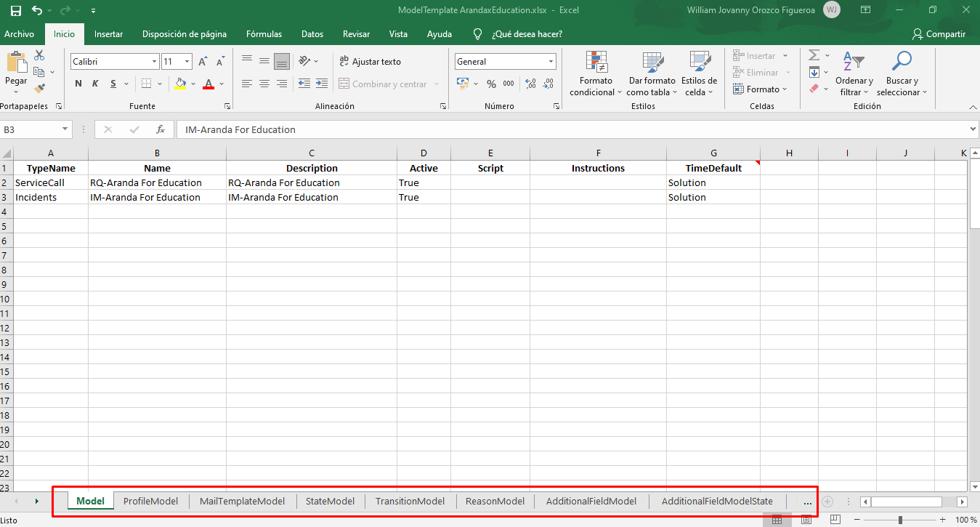Click the Cut scissors icon

39,56
